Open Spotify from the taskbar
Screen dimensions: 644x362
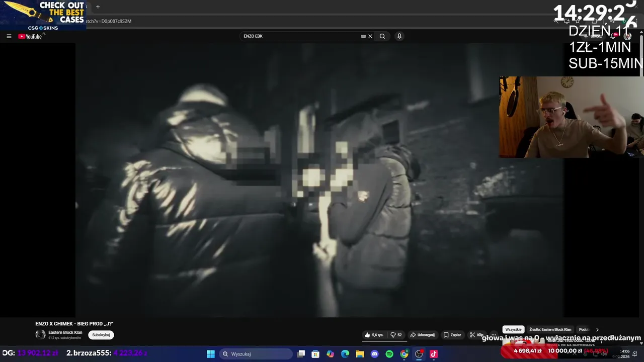[x=389, y=354]
